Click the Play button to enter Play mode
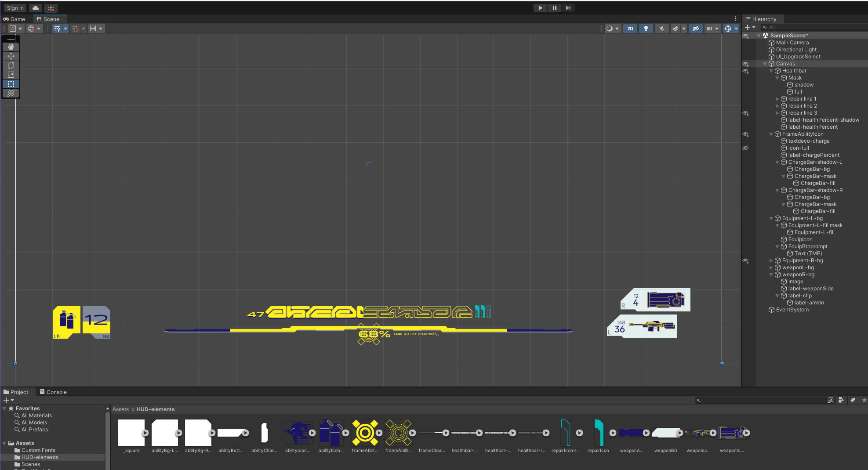 [x=540, y=7]
